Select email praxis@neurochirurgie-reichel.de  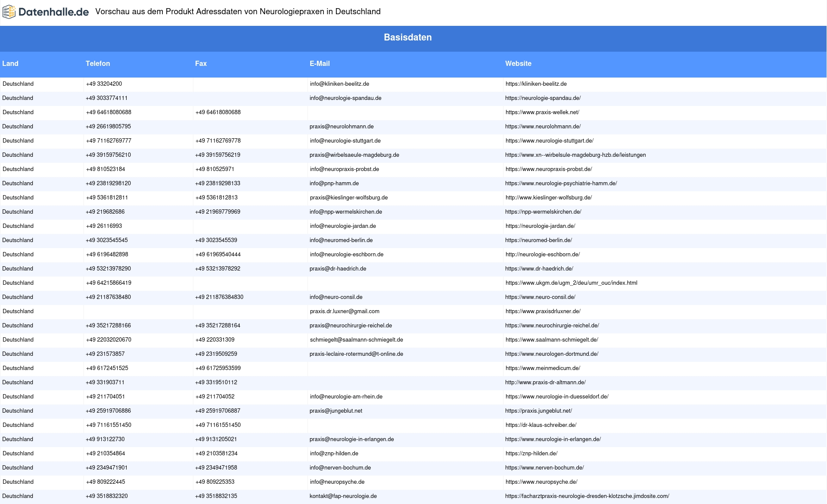tap(351, 326)
